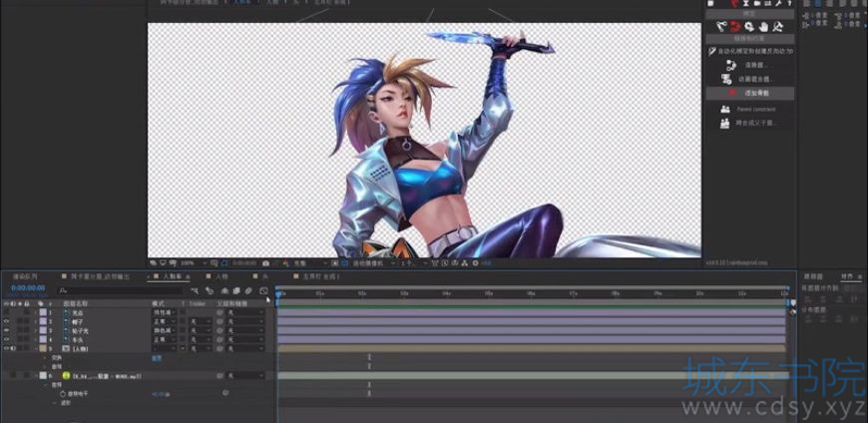Viewport: 868px width, 423px height.
Task: Click the blue audio level value
Action: tap(161, 394)
